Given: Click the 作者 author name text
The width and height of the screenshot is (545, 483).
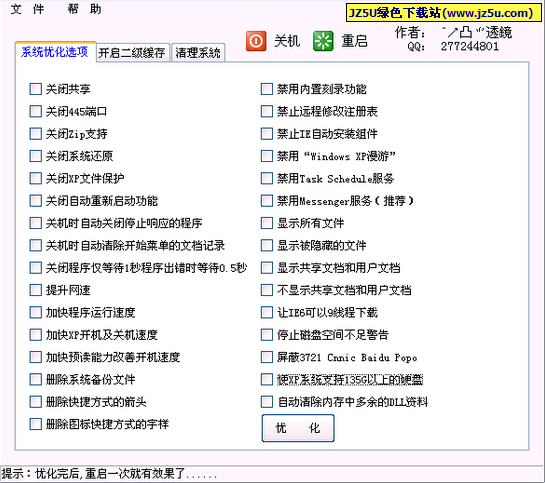Looking at the screenshot, I should tap(477, 33).
